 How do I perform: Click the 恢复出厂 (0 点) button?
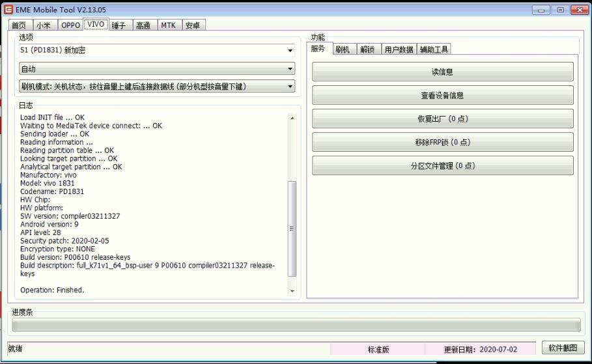442,119
